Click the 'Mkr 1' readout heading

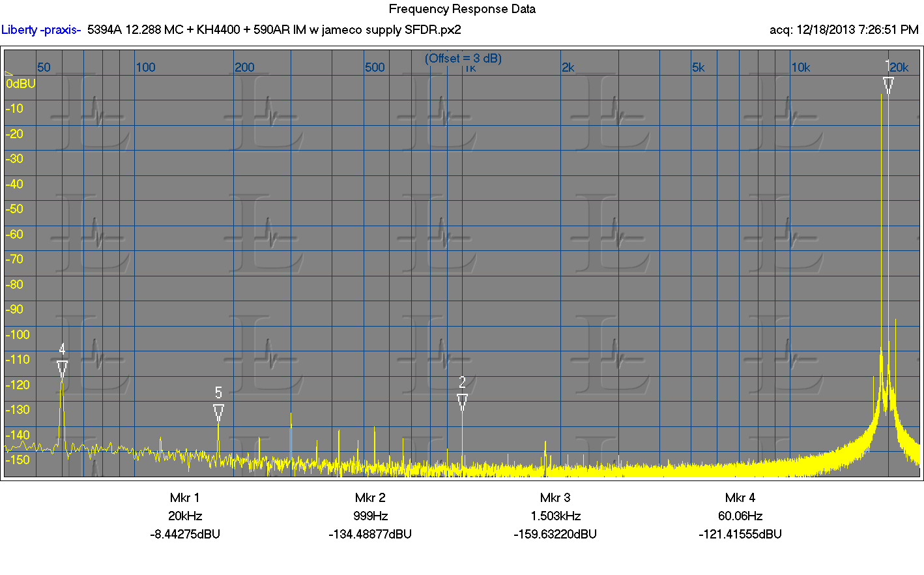(185, 498)
